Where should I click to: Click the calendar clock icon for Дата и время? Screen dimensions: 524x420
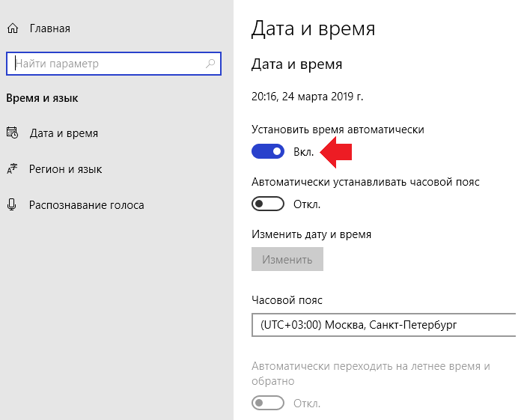pyautogui.click(x=13, y=133)
